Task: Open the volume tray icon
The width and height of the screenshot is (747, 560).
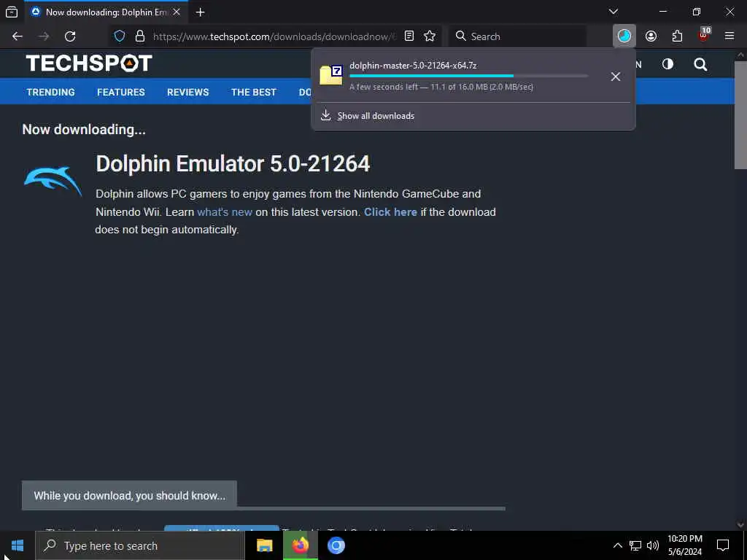Action: click(653, 545)
